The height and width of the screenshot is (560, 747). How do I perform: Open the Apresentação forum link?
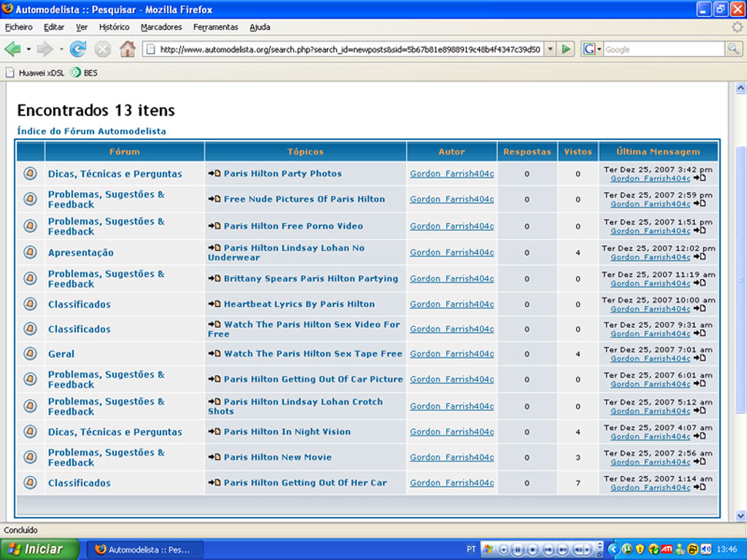pyautogui.click(x=80, y=252)
